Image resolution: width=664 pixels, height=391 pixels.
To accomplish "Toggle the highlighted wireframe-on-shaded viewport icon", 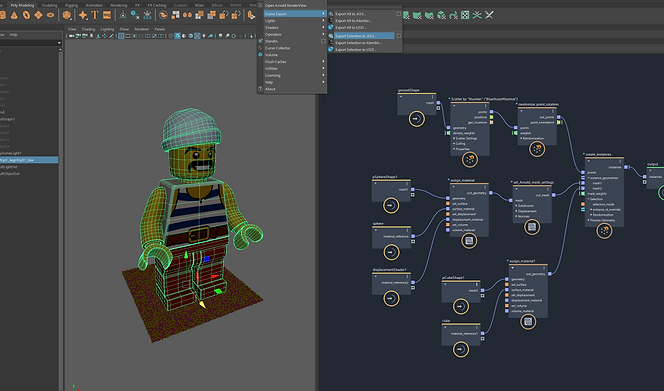I will point(177,36).
